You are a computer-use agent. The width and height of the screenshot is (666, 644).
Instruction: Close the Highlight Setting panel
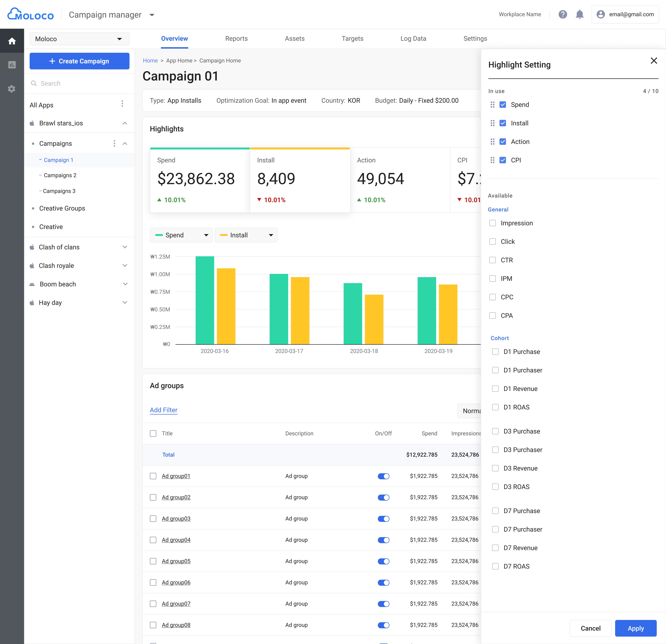pyautogui.click(x=654, y=60)
